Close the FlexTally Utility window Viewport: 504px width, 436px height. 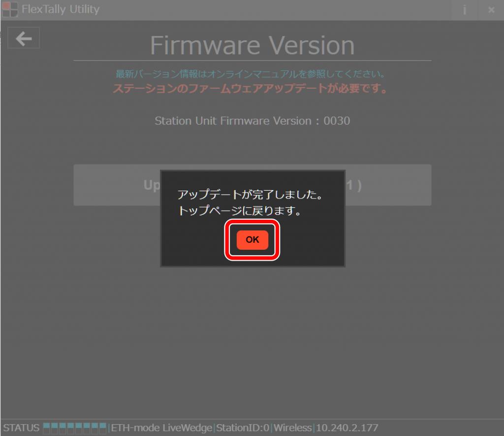pyautogui.click(x=491, y=10)
